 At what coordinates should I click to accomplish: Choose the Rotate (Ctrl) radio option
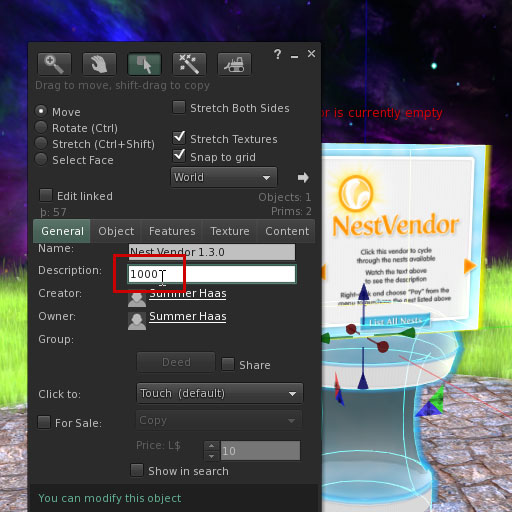(x=41, y=127)
